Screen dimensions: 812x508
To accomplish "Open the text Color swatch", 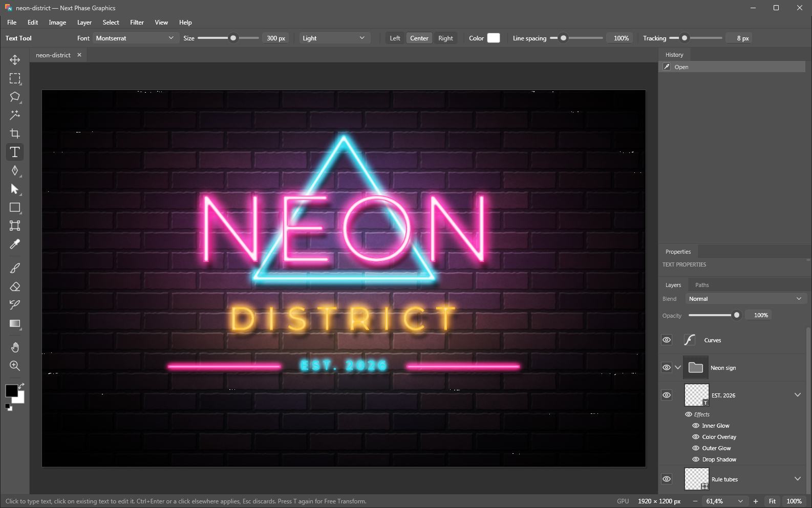I will tap(494, 38).
